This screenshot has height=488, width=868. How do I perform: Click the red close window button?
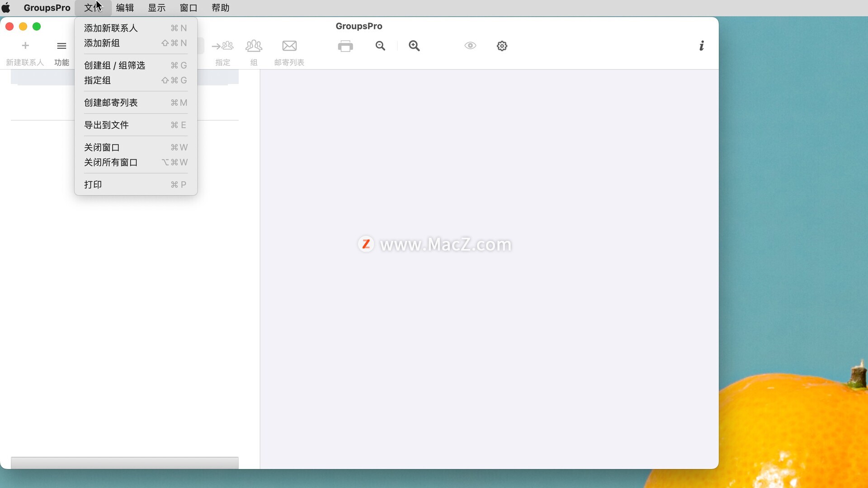(x=9, y=27)
